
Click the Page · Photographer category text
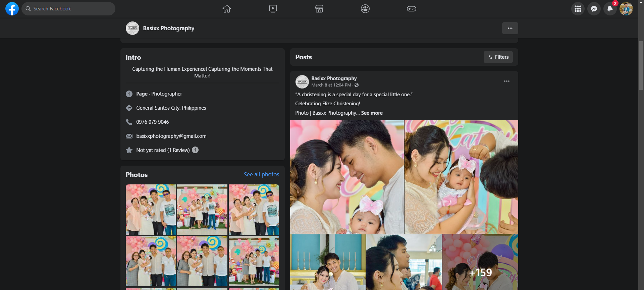coord(159,94)
